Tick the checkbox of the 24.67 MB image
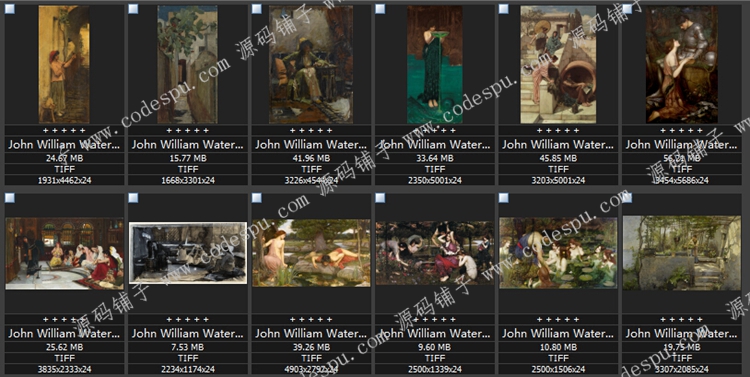Image resolution: width=750 pixels, height=377 pixels. 10,9
